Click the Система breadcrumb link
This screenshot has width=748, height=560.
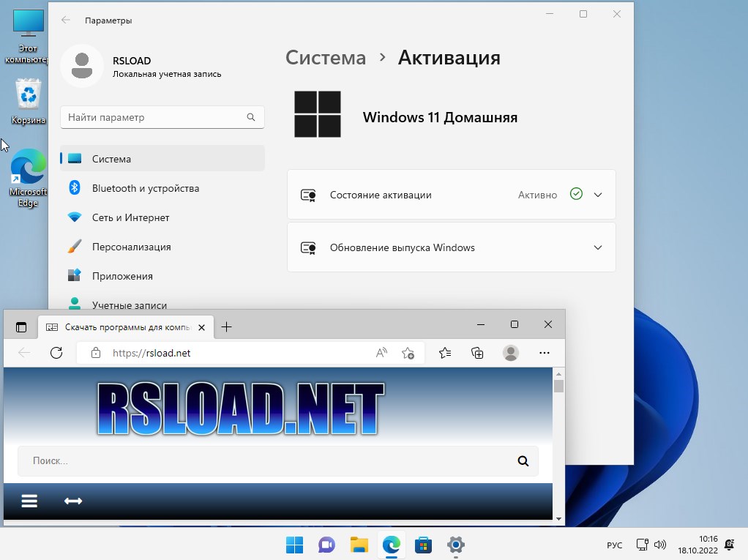tap(326, 58)
